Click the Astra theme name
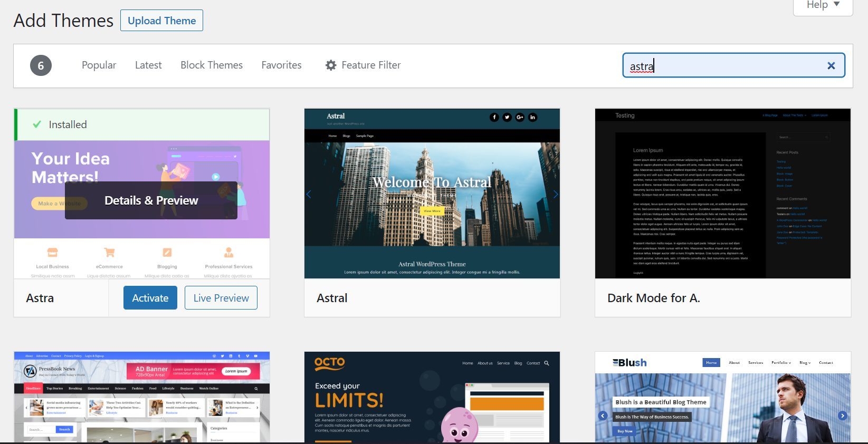This screenshot has height=444, width=868. (40, 298)
